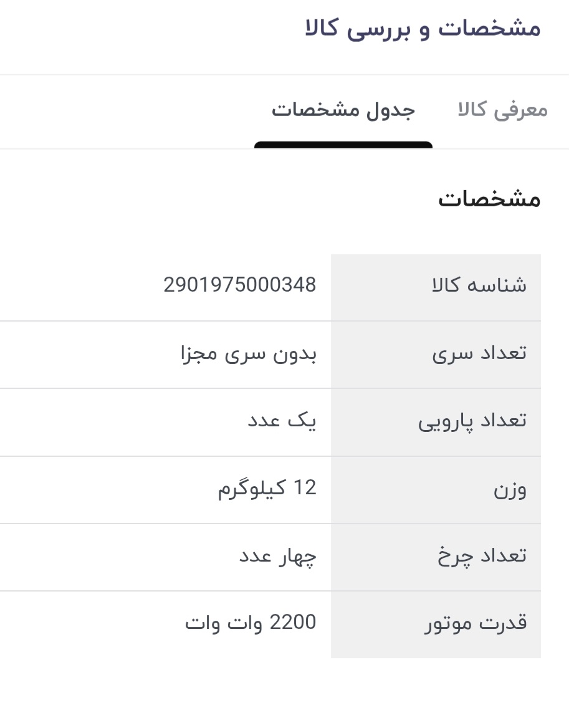Click the digit 12 in weight row
This screenshot has width=569, height=728.
click(x=305, y=488)
